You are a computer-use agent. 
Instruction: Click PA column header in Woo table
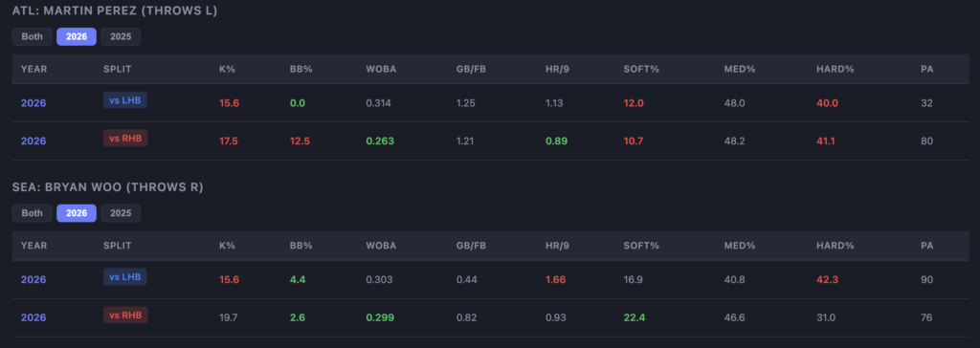pyautogui.click(x=926, y=246)
